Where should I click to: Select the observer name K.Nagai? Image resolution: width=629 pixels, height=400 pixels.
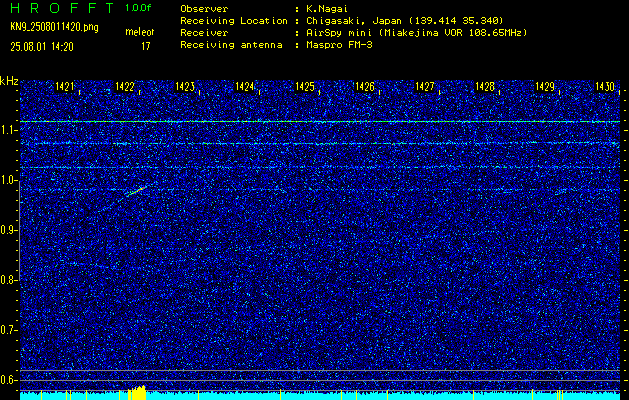pyautogui.click(x=329, y=8)
